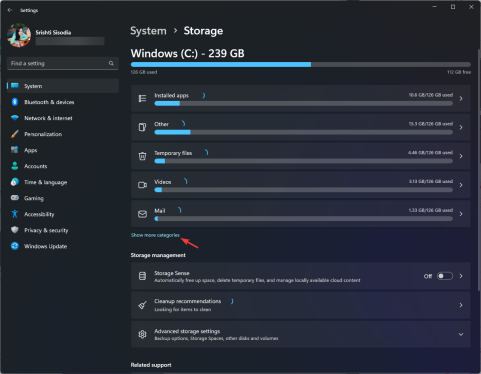Go back with the arrow icon
Viewport: 481px width, 374px height.
pyautogui.click(x=10, y=10)
